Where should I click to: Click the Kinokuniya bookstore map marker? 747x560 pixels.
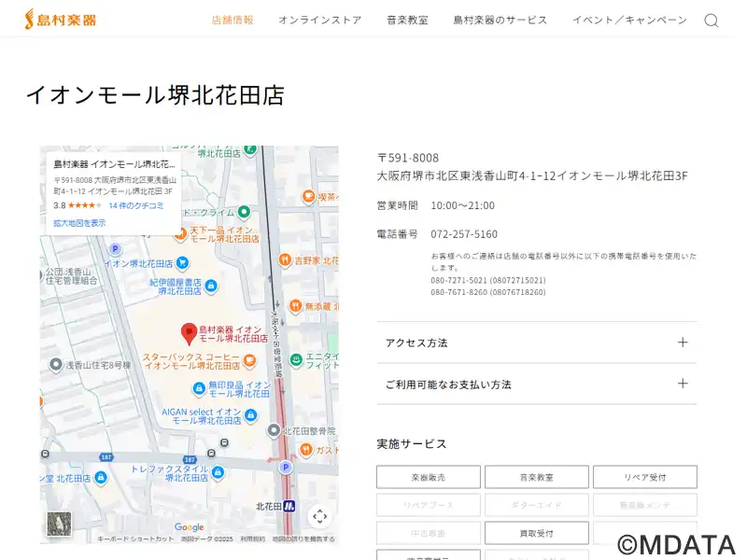point(211,286)
